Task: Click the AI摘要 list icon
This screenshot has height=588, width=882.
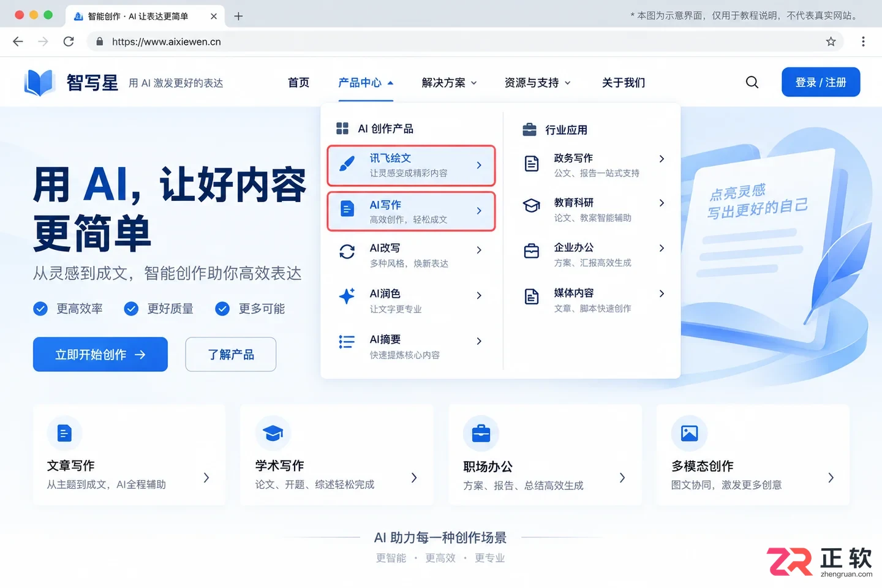Action: (347, 341)
